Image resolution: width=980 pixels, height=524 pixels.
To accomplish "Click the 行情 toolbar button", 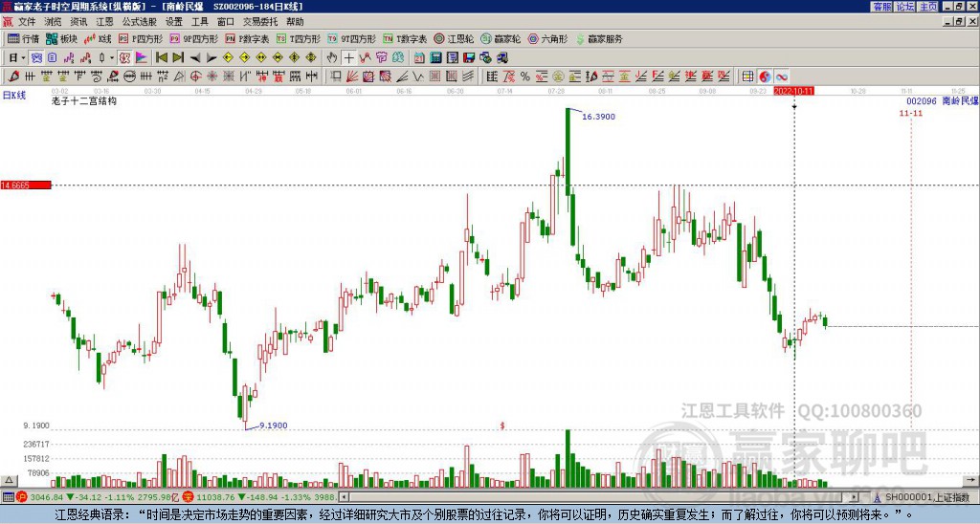I will (x=23, y=38).
